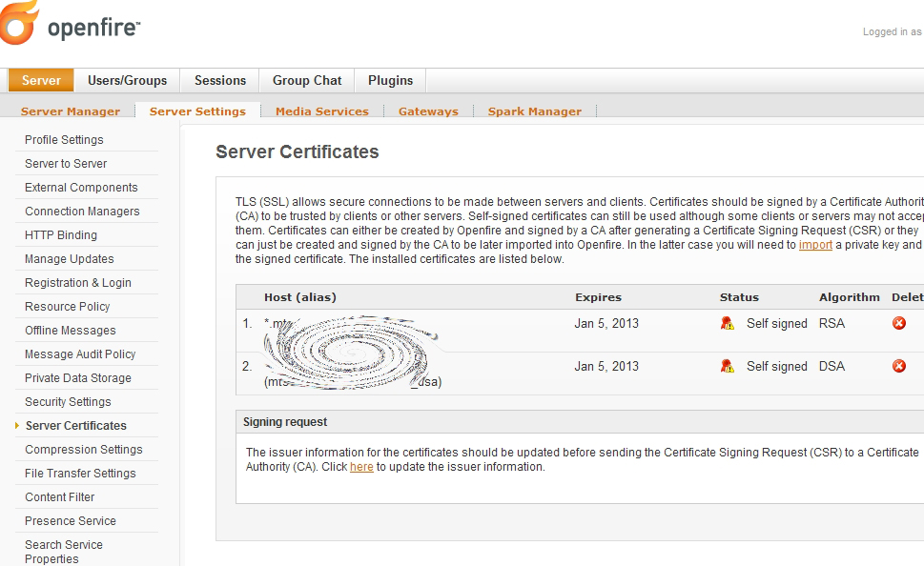The height and width of the screenshot is (566, 924).
Task: Click the Algorithm column header
Action: 850,297
